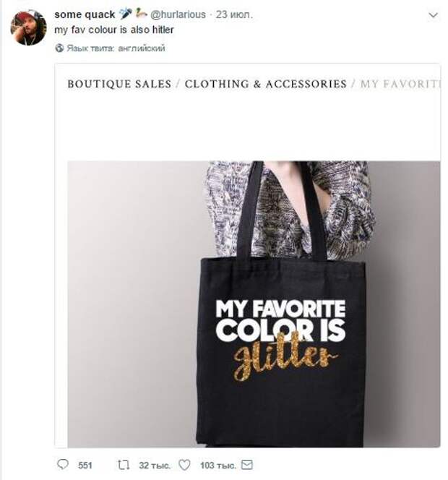Viewport: 448px width, 480px height.
Task: Click the 32 тыс. retweets count
Action: click(150, 465)
